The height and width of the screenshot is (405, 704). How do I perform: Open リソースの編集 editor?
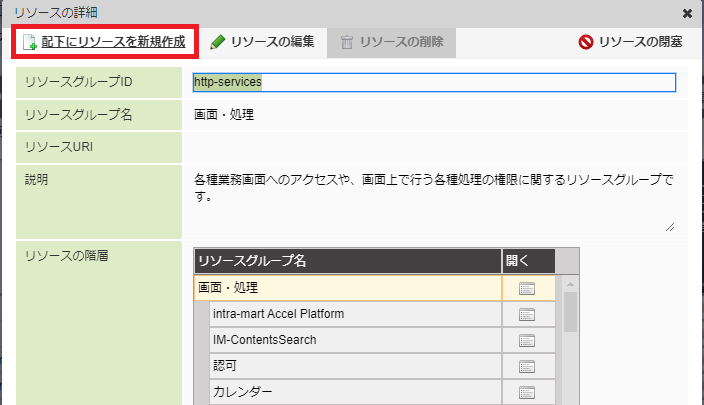pyautogui.click(x=263, y=42)
